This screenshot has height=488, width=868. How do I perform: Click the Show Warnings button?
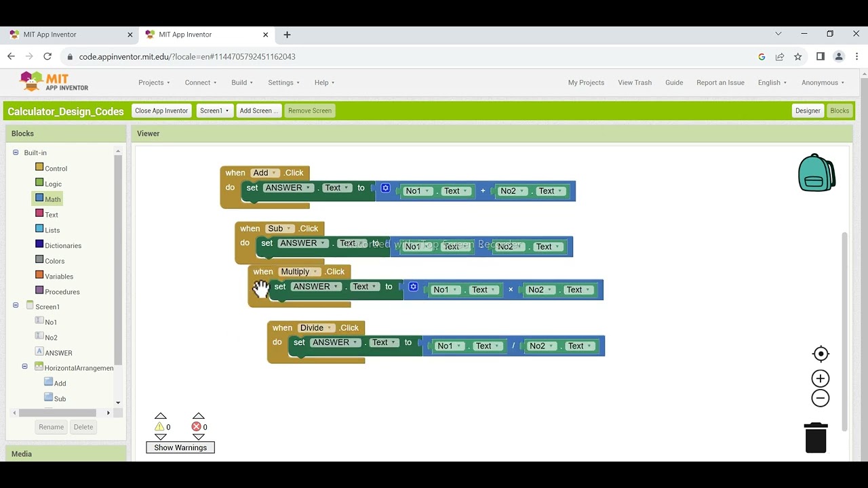coord(180,447)
